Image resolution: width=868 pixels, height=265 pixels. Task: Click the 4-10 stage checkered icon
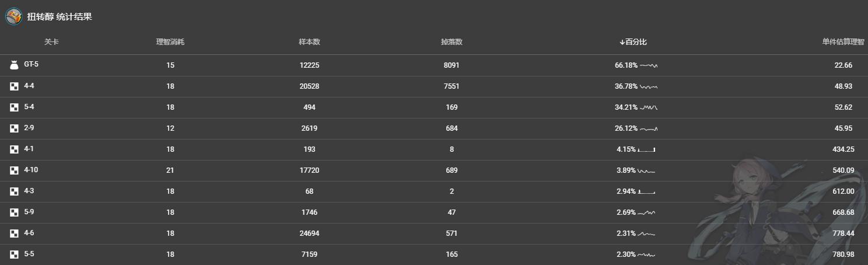(x=14, y=170)
